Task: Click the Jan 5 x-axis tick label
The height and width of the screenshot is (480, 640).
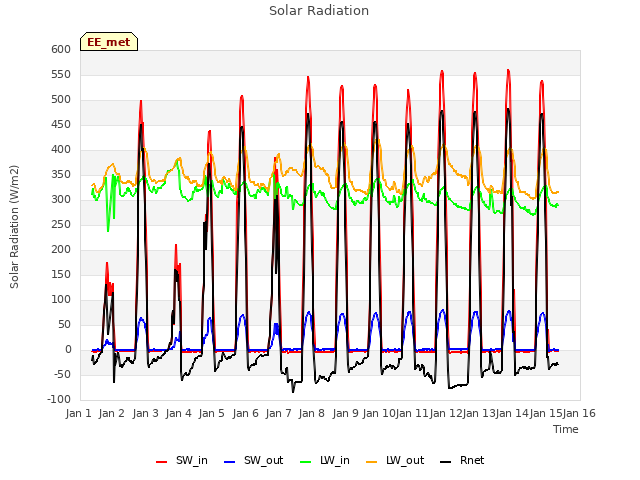Action: (212, 413)
